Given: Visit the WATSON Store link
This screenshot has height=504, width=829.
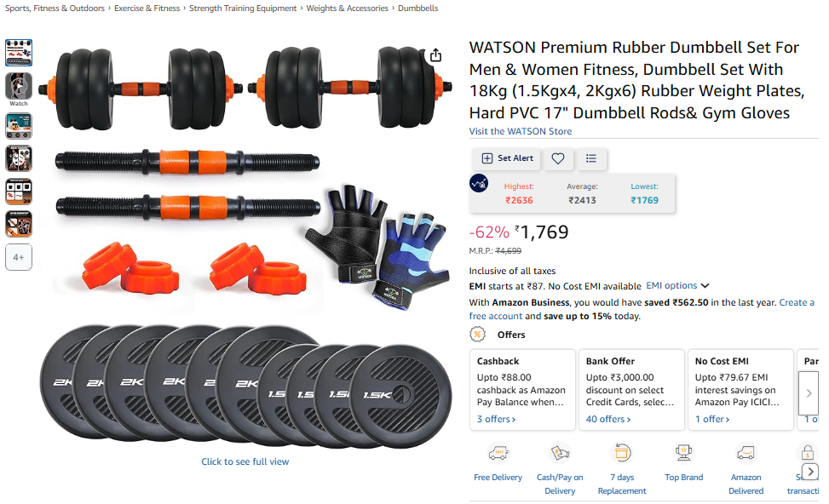Looking at the screenshot, I should [521, 131].
